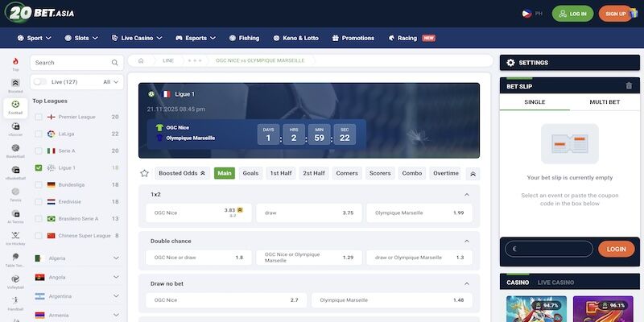The width and height of the screenshot is (644, 322).
Task: Click the 20BET.ASIA logo
Action: coord(39,13)
